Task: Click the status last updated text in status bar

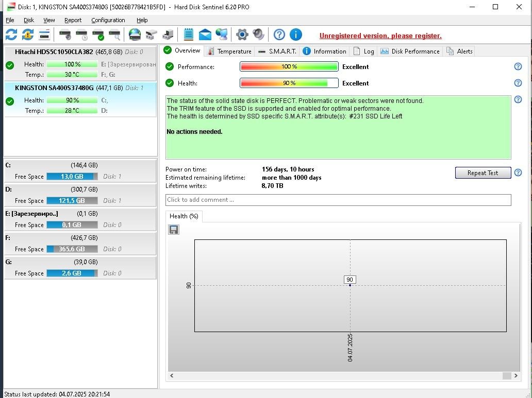Action: (x=57, y=394)
